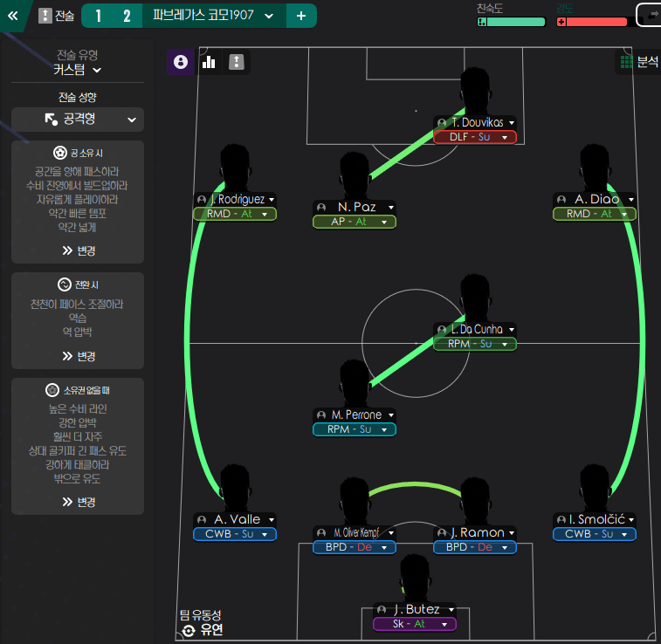Click 공간을 향해 패스하라 instruction text
Viewport: 661px width, 644px height.
click(x=77, y=171)
